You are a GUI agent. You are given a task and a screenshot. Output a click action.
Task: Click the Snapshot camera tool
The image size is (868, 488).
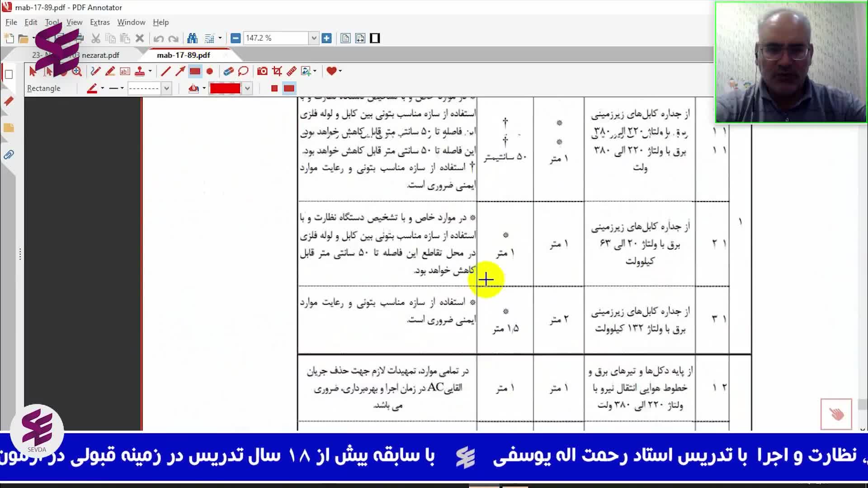(262, 71)
